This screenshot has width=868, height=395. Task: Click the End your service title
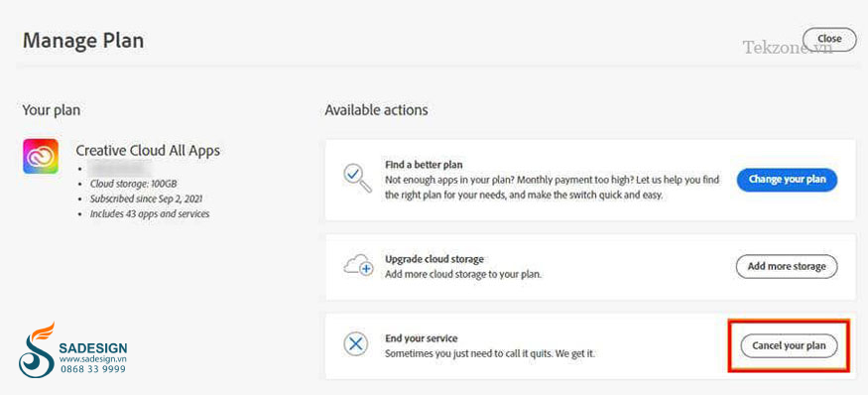click(x=422, y=338)
